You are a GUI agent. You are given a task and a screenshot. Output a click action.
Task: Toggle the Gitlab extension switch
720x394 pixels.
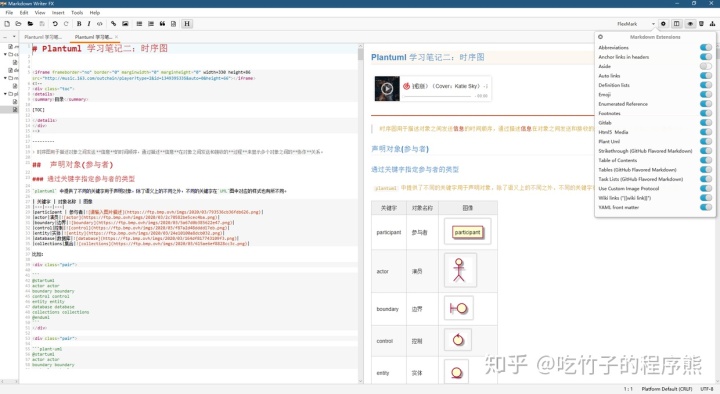click(x=705, y=123)
